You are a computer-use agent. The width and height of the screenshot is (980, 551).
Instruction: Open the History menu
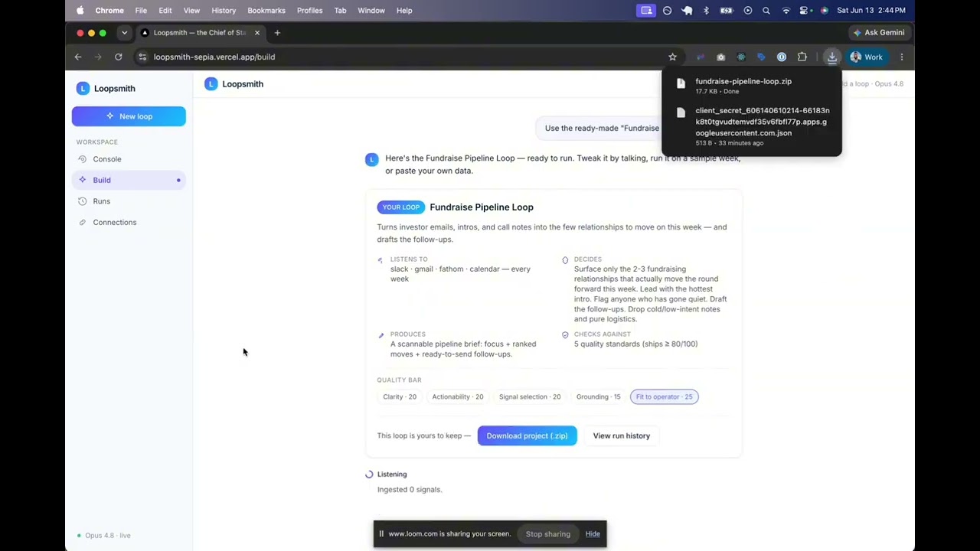click(224, 11)
